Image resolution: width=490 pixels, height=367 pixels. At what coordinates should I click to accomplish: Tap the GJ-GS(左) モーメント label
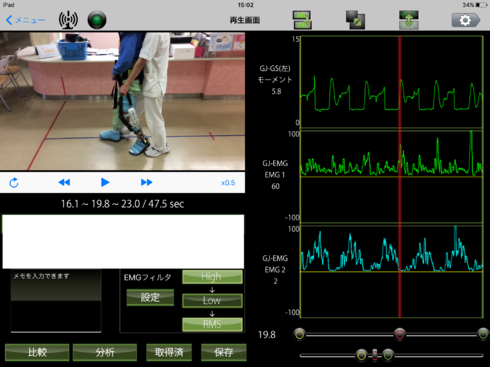[275, 74]
